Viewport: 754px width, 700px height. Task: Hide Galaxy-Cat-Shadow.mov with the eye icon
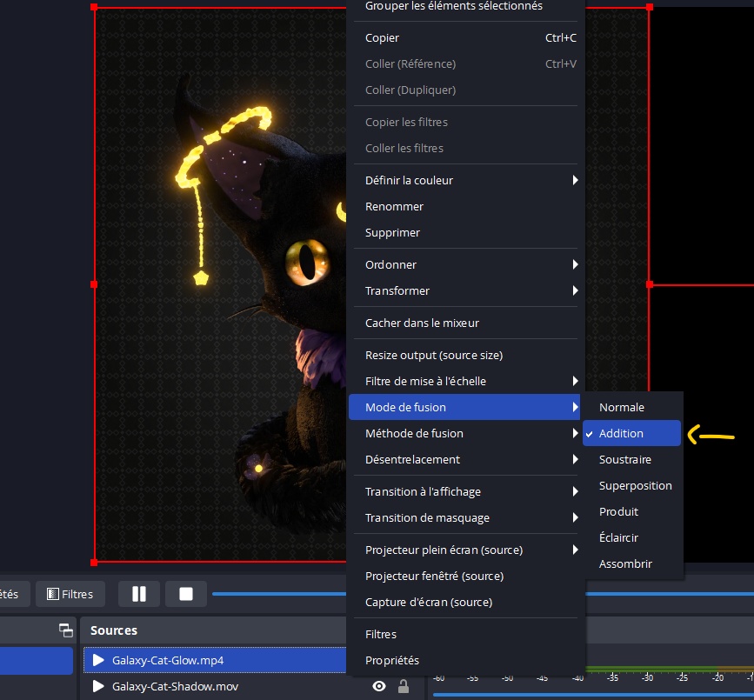coord(379,686)
